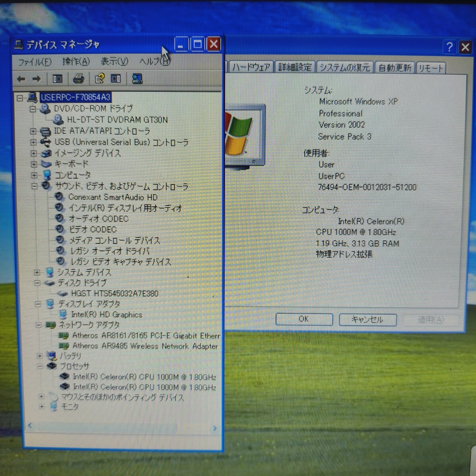Viewport: 476px width, 476px height.
Task: Open the 操作(A) Action menu
Action: [x=76, y=61]
